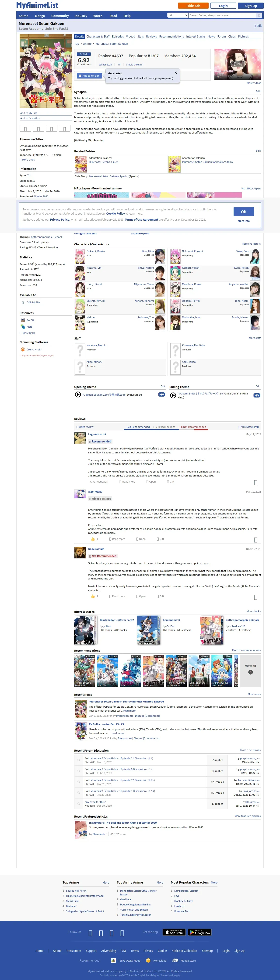The height and width of the screenshot is (980, 280).
Task: Click the search submit icon button
Action: click(259, 16)
